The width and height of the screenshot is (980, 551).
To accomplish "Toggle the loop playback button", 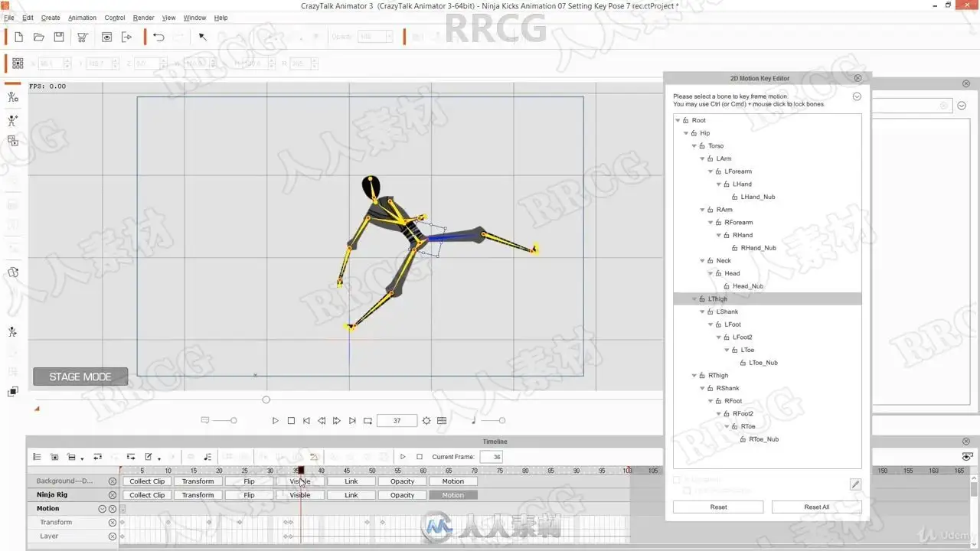I will coord(367,421).
